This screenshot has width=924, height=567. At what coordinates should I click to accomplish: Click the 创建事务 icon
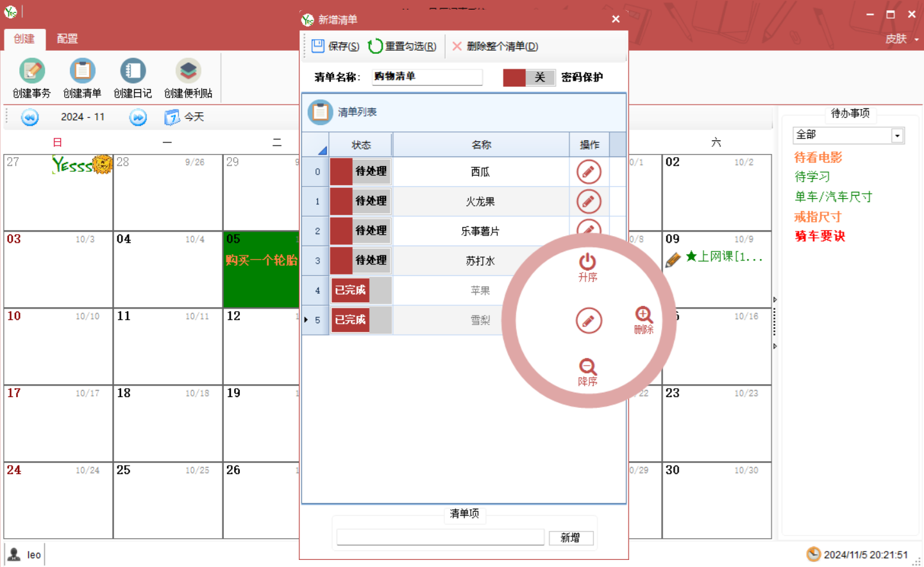tap(31, 71)
